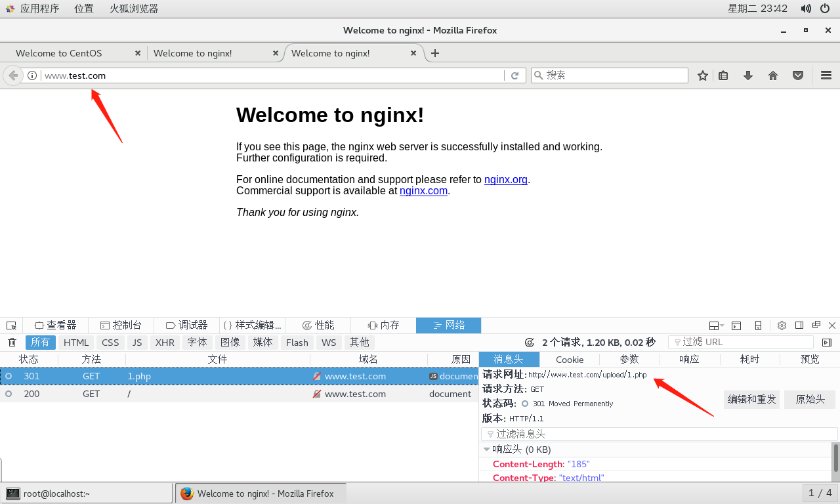Viewport: 840px width, 504px height.
Task: Show site identity info icon in address bar
Action: pos(32,75)
